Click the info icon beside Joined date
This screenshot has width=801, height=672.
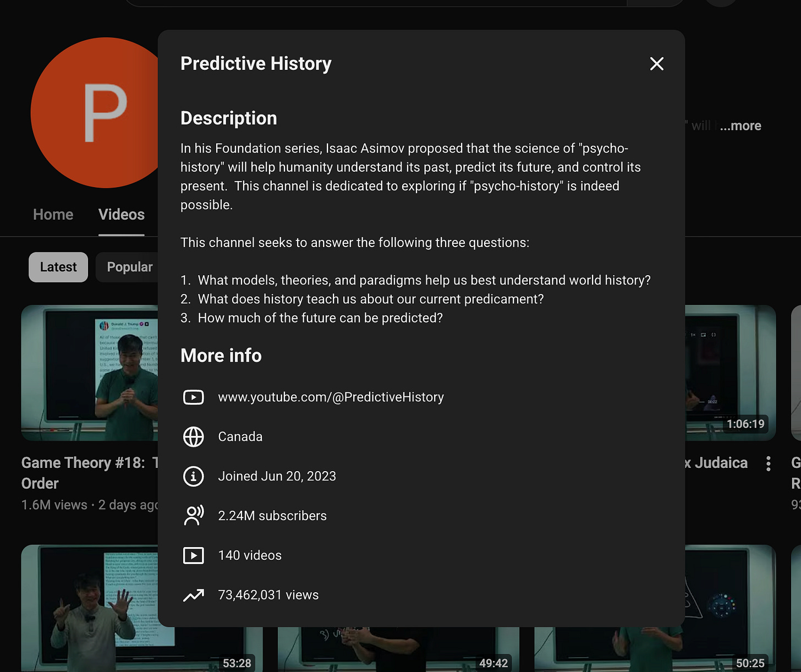[x=193, y=476]
